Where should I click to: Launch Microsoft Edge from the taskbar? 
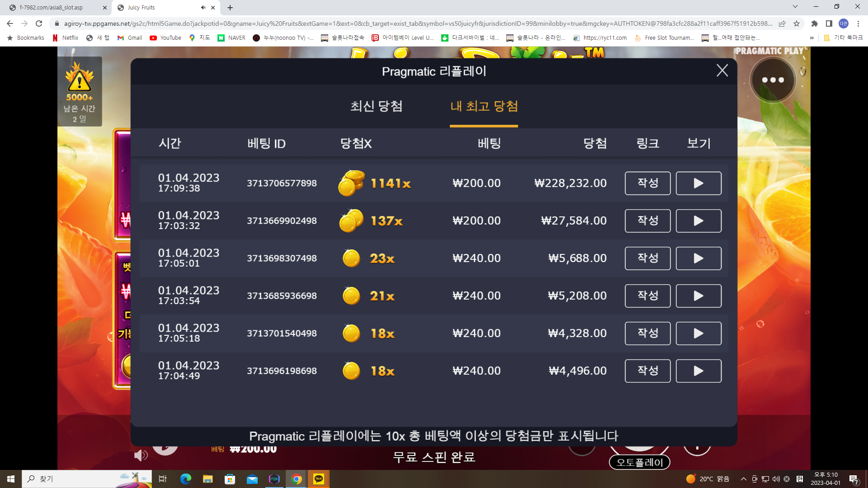coord(185,479)
